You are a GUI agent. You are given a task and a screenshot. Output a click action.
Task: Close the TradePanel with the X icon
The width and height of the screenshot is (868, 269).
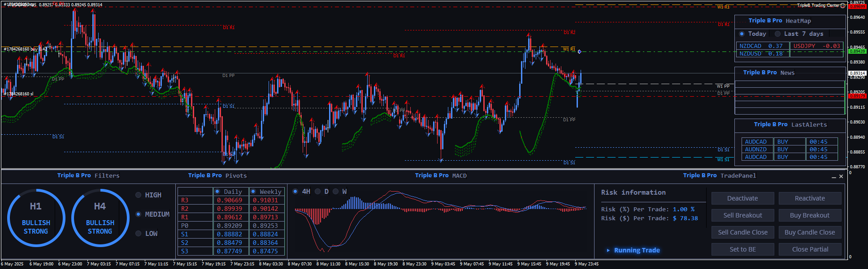pyautogui.click(x=841, y=176)
